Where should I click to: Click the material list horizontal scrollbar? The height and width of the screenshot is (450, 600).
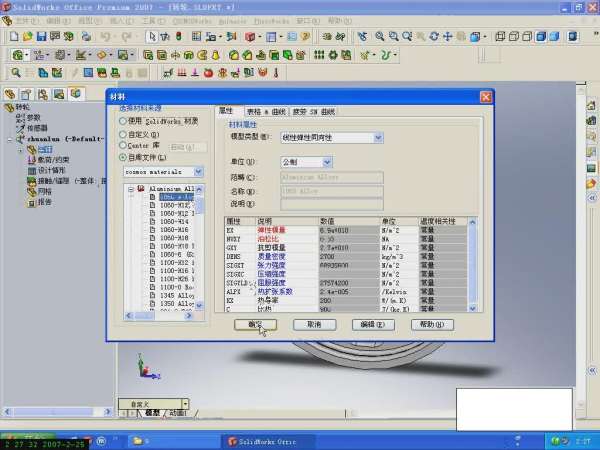(x=159, y=316)
